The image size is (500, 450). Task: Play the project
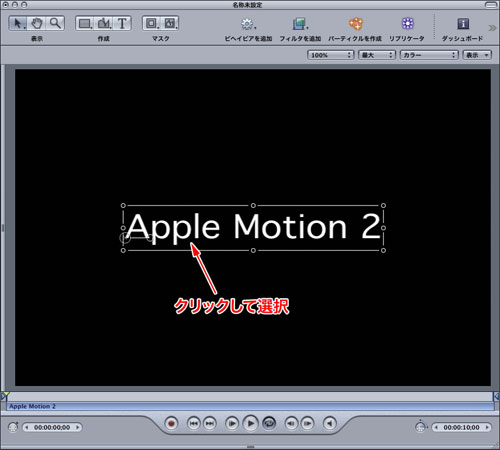(251, 423)
